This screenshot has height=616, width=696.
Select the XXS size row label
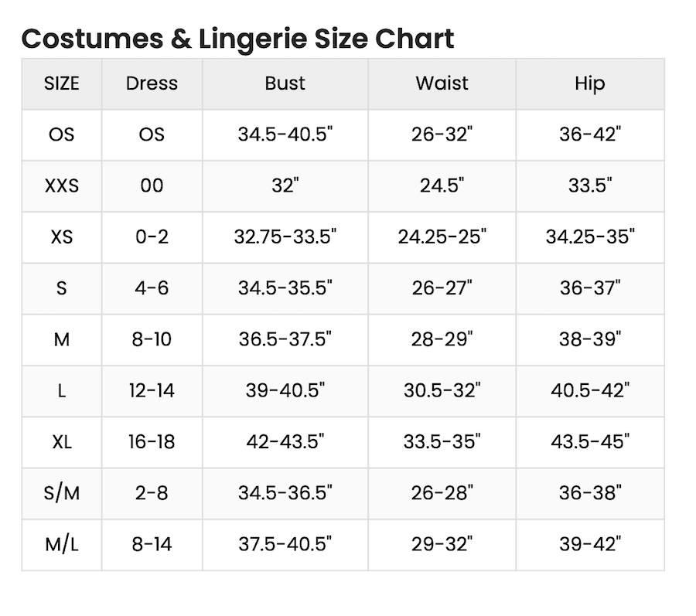62,185
